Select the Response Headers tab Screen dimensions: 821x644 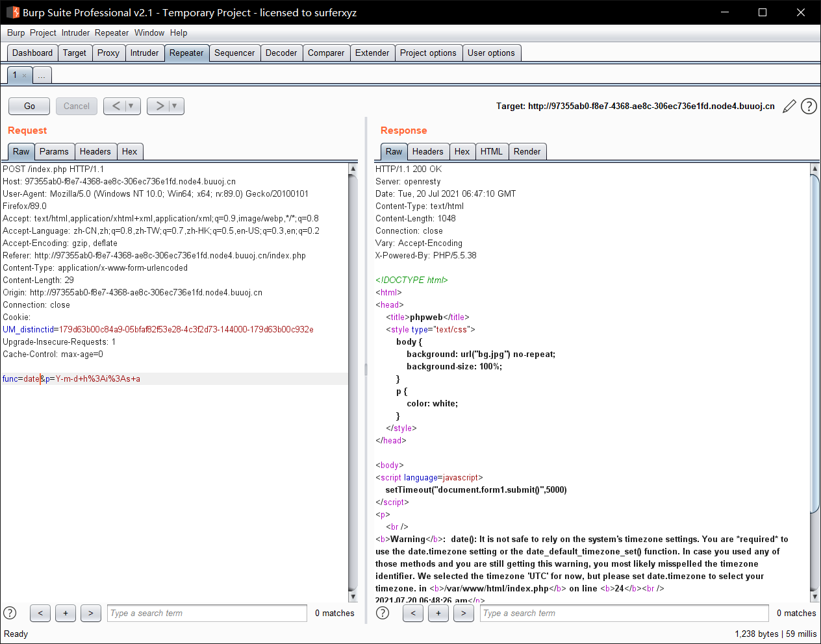(x=428, y=151)
